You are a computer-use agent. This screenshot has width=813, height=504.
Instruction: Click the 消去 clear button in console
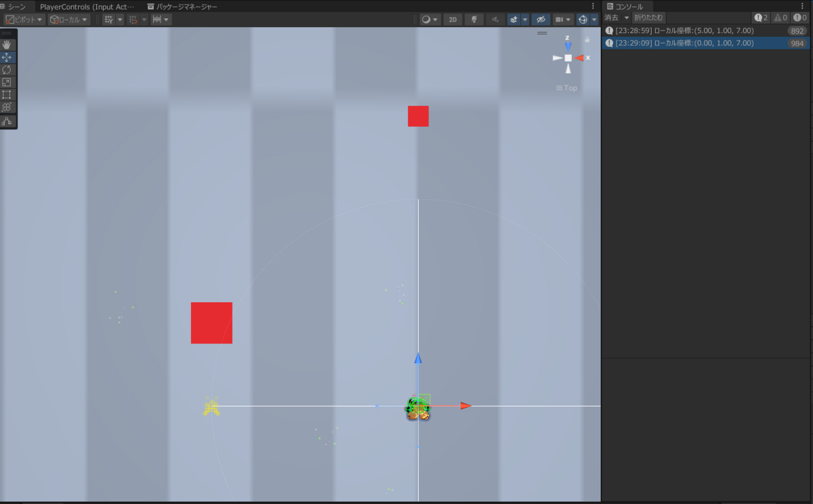pyautogui.click(x=612, y=17)
